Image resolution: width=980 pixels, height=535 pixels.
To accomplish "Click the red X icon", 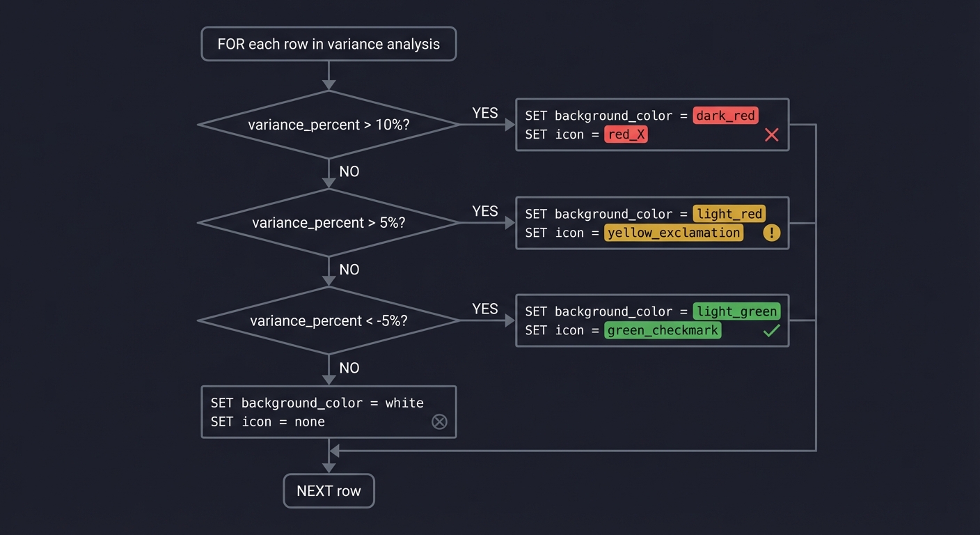I will [x=771, y=134].
